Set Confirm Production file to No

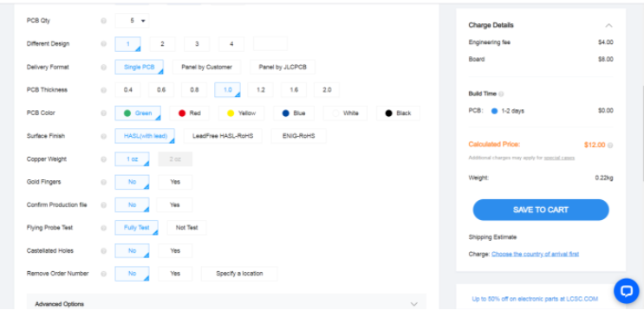pos(133,205)
